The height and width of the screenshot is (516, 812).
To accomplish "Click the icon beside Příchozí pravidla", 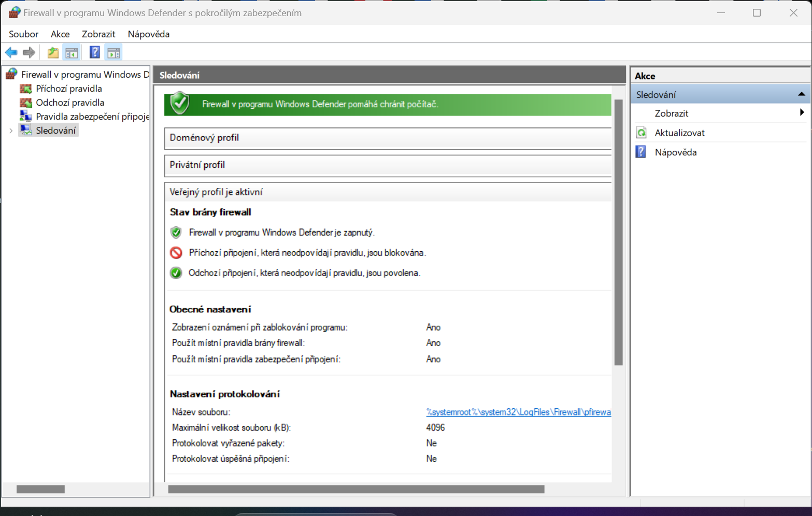I will point(26,89).
